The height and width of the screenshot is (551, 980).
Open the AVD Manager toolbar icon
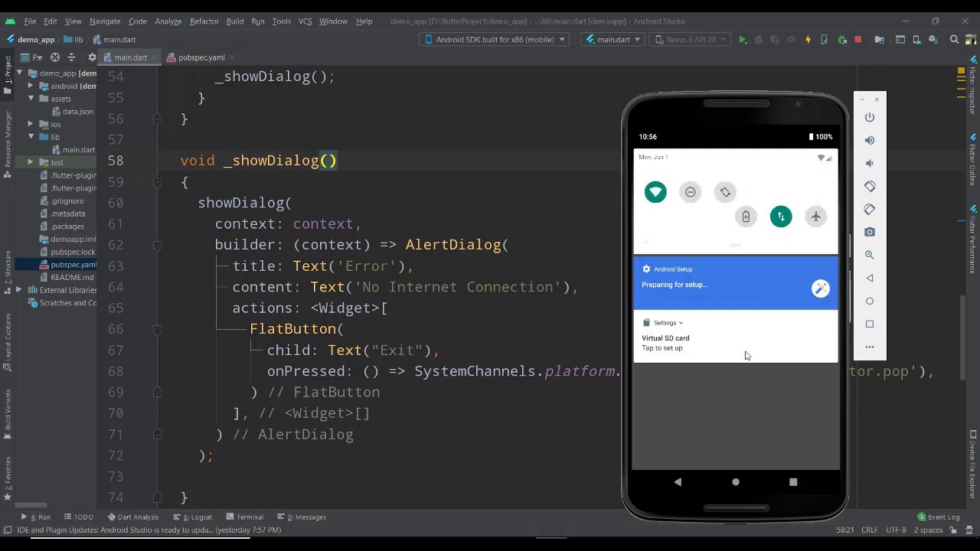tap(917, 40)
